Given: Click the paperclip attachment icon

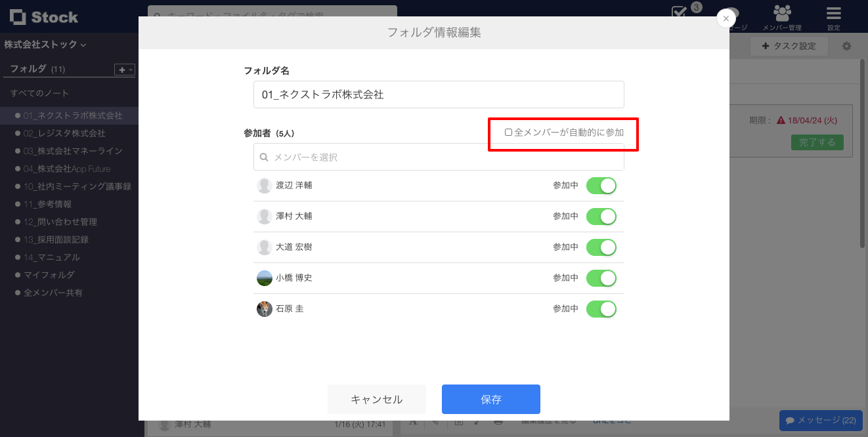Looking at the screenshot, I should 436,423.
